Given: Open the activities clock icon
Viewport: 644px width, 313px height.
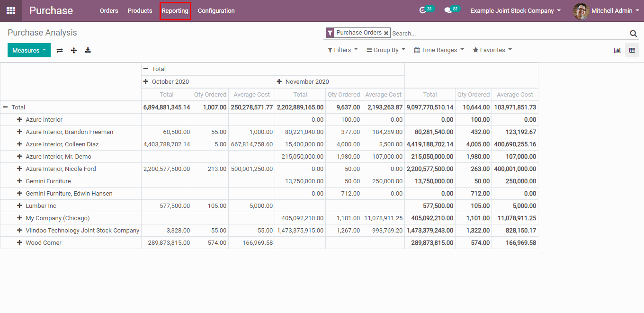Looking at the screenshot, I should [423, 10].
